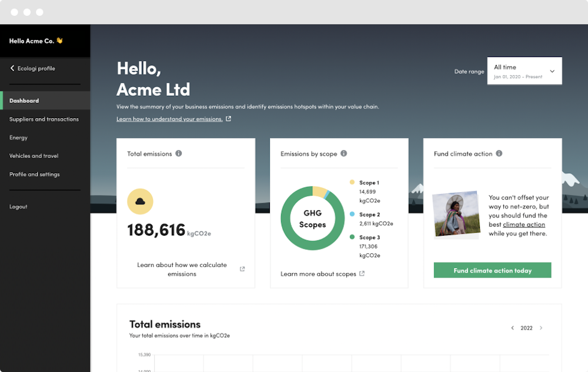The image size is (588, 372).
Task: Advance to next year in chart
Action: point(541,328)
